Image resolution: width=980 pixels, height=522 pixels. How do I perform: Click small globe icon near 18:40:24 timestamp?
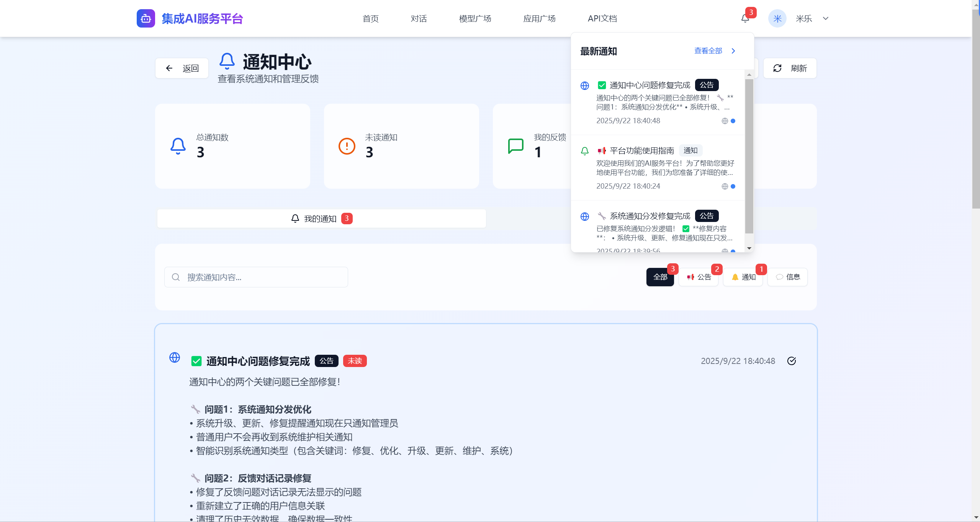click(725, 186)
